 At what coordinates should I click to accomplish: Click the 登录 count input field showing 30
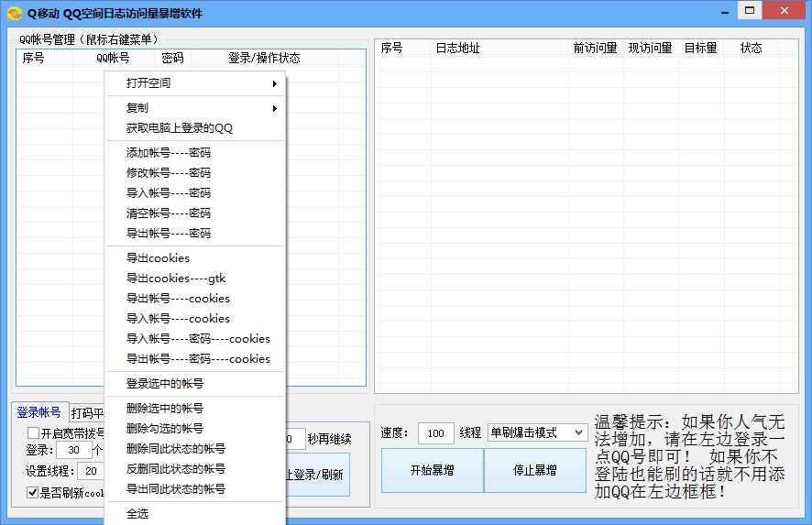point(73,450)
